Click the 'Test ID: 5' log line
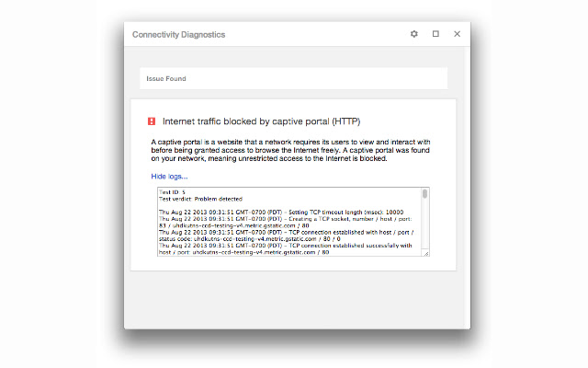588x368 pixels. (x=173, y=191)
